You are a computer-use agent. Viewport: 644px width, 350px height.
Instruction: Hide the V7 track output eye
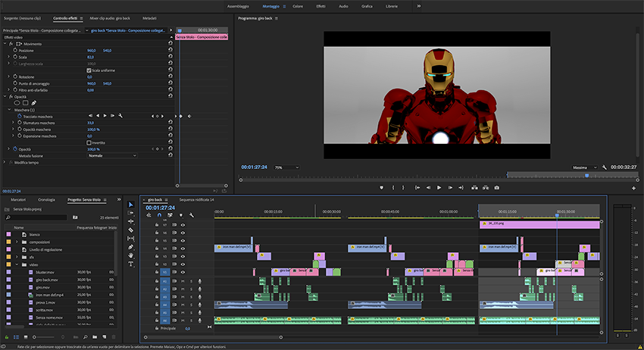pyautogui.click(x=183, y=225)
